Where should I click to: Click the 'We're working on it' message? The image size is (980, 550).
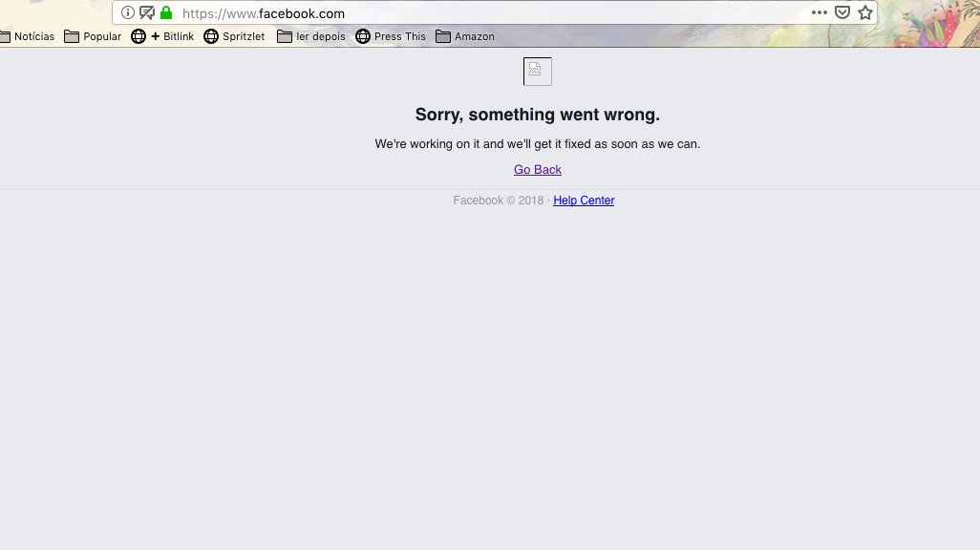tap(538, 144)
